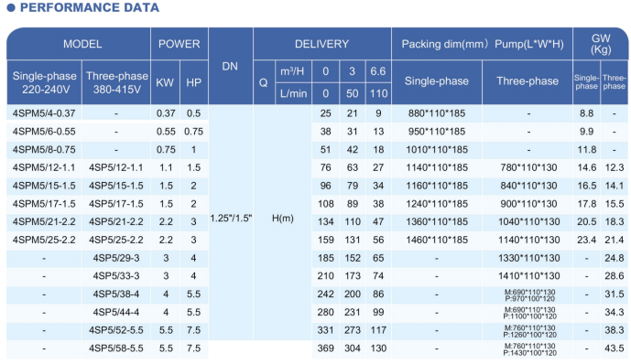This screenshot has height=364, width=631.
Task: Click packing dimension 1160*110*185
Action: [x=437, y=186]
